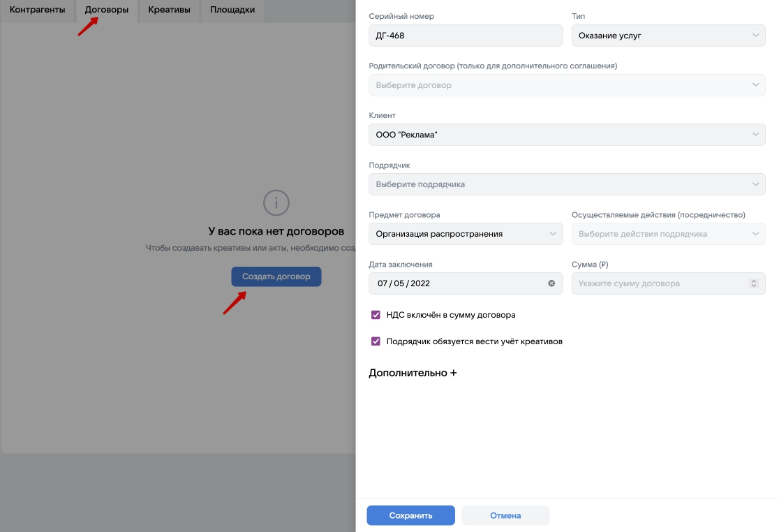This screenshot has height=532, width=779.
Task: Clear the contract date with the X icon
Action: pyautogui.click(x=551, y=283)
